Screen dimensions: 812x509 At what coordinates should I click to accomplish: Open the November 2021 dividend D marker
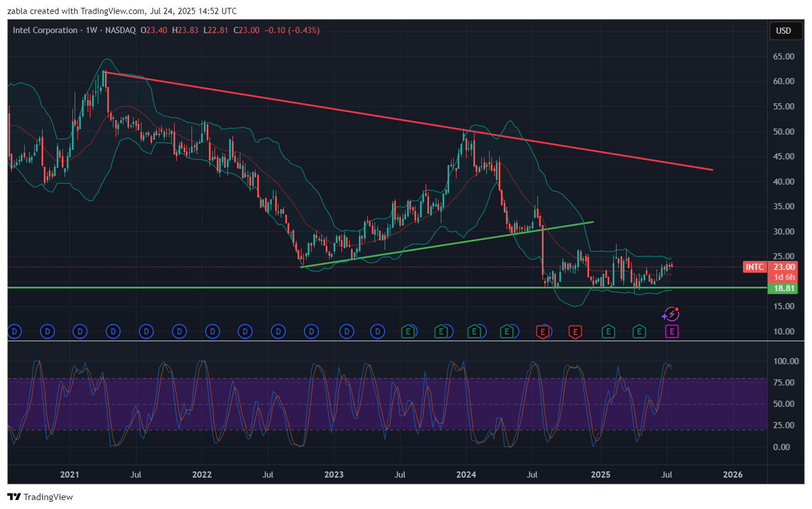pos(180,332)
